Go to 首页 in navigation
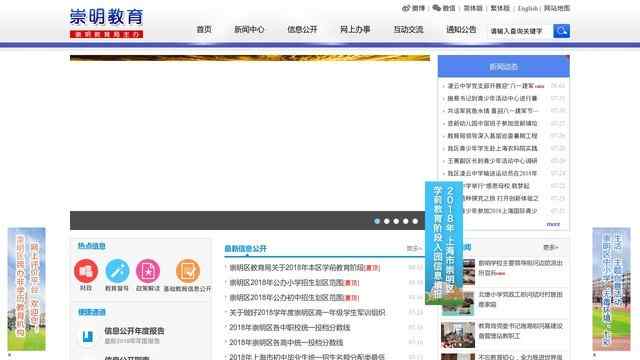Screen dimensions: 640x360 coord(204,29)
